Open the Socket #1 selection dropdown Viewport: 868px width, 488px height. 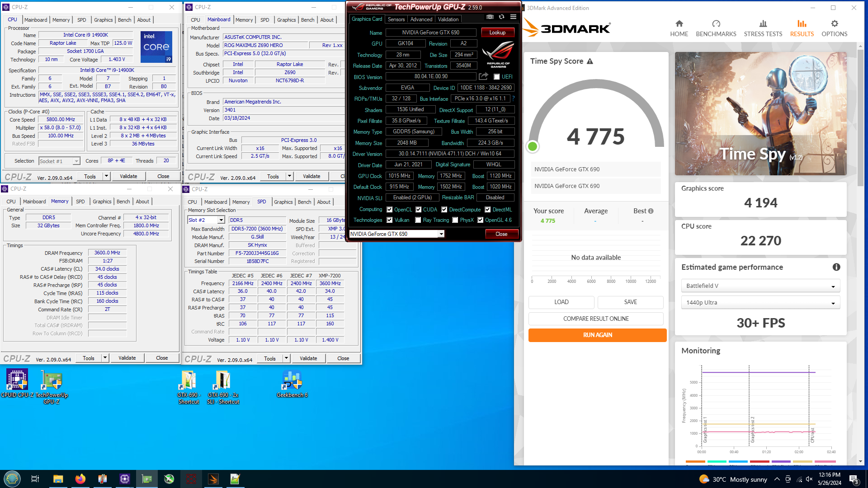pos(59,161)
